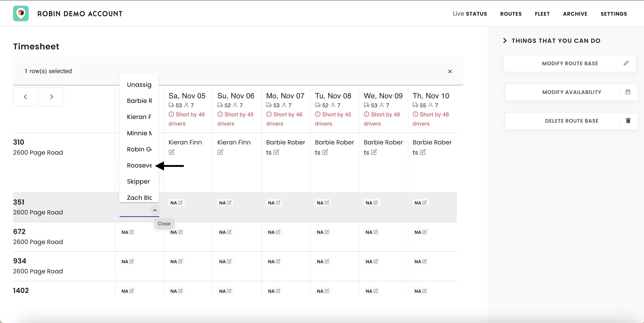The height and width of the screenshot is (323, 644).
Task: Pick Skipper in the driver dropdown
Action: click(138, 181)
